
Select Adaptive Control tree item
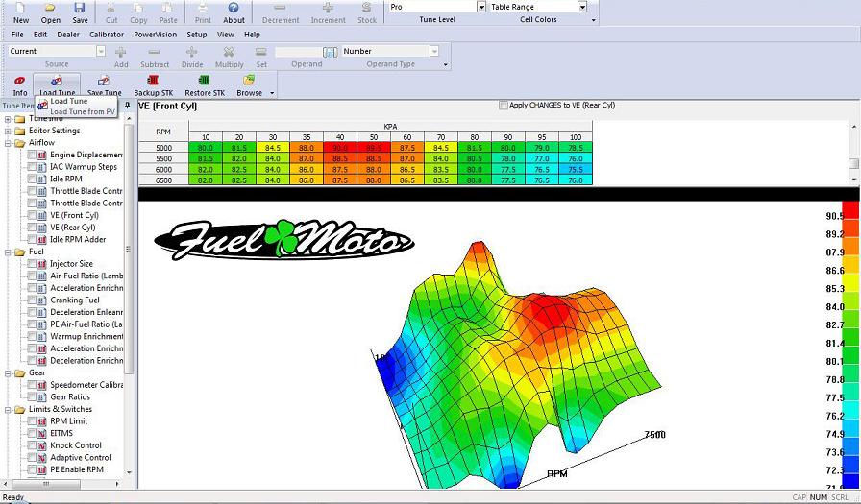pyautogui.click(x=81, y=457)
